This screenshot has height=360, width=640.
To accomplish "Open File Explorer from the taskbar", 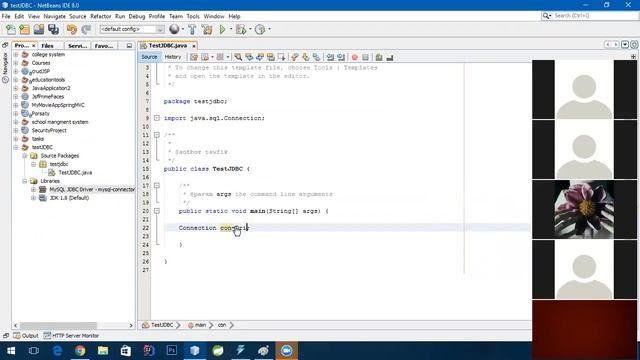I will [x=103, y=351].
